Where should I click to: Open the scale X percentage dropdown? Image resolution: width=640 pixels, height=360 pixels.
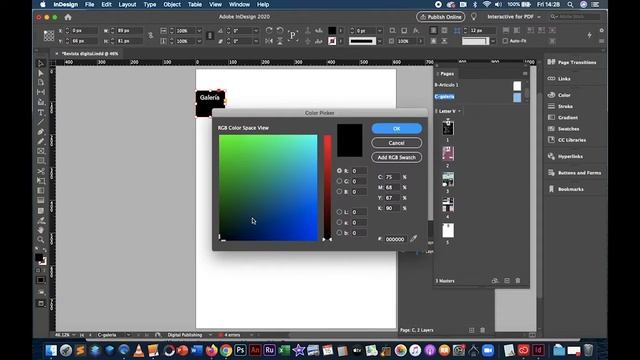tap(199, 31)
